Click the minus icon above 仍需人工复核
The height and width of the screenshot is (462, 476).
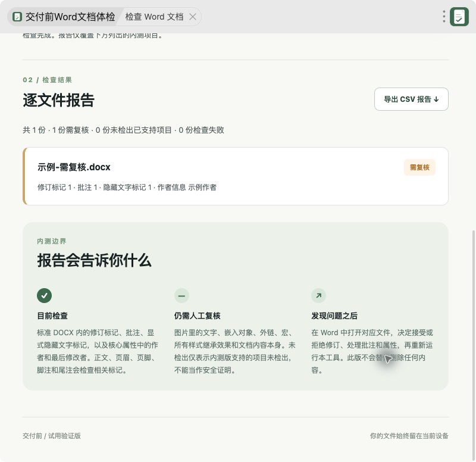point(181,295)
